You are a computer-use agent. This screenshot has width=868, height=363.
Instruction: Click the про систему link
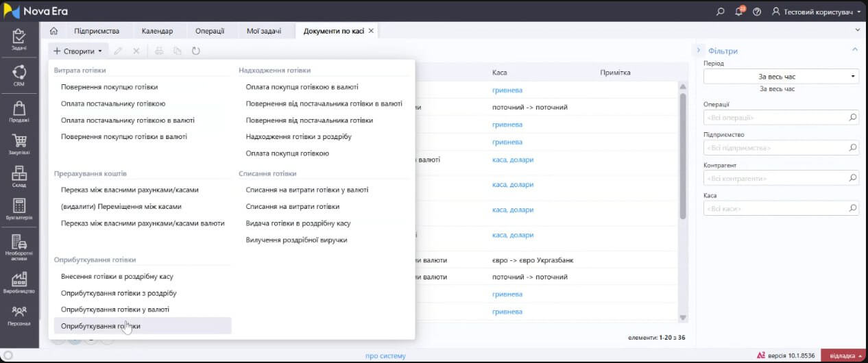pyautogui.click(x=385, y=355)
